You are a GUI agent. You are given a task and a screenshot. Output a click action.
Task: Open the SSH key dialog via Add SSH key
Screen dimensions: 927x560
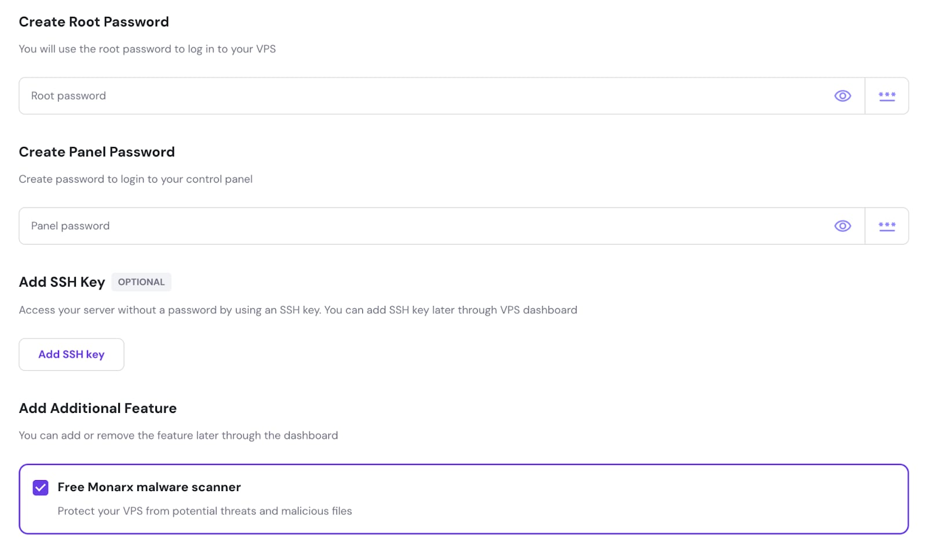point(71,354)
